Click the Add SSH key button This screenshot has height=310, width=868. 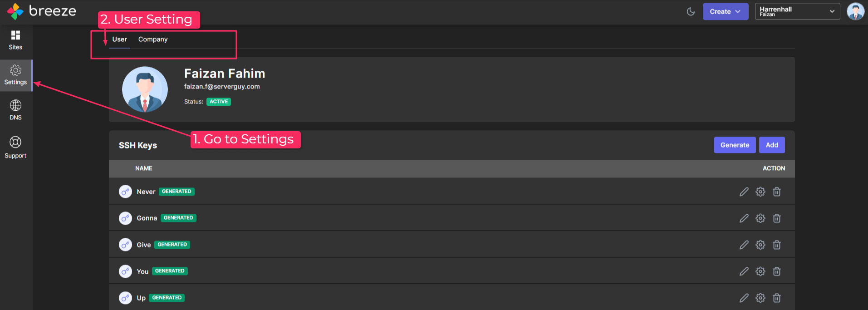772,145
